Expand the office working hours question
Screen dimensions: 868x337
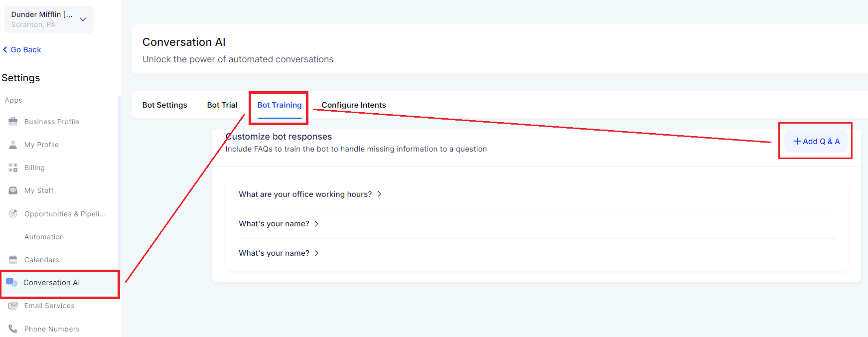(310, 194)
